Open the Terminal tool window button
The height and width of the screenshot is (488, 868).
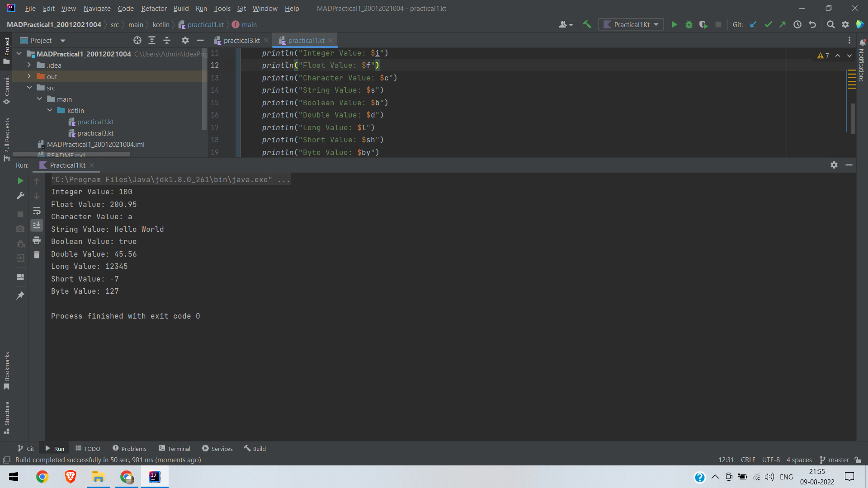175,448
